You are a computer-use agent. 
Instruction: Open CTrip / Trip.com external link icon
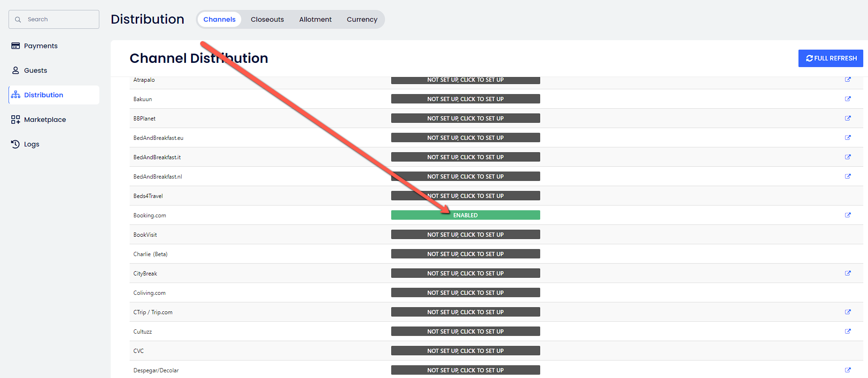click(848, 312)
